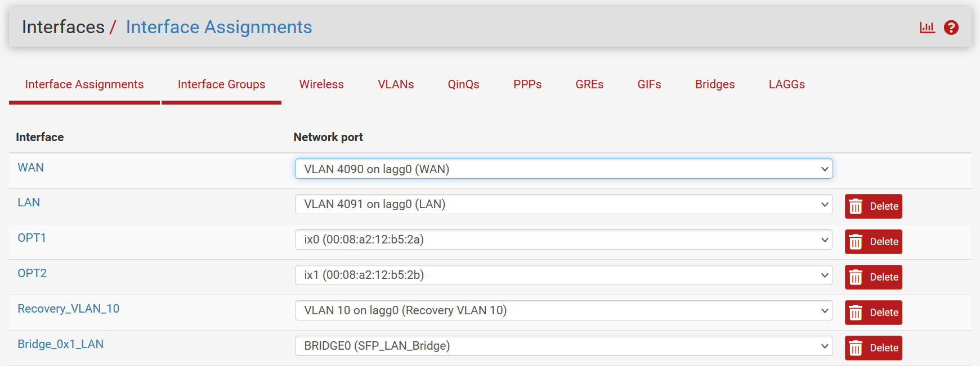The height and width of the screenshot is (366, 980).
Task: Open the WAN interface link
Action: click(30, 168)
